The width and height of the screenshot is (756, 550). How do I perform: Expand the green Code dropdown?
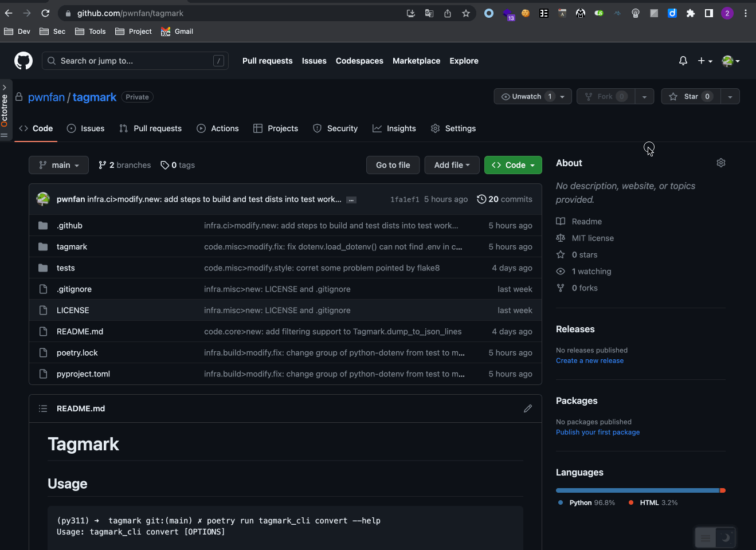click(513, 165)
